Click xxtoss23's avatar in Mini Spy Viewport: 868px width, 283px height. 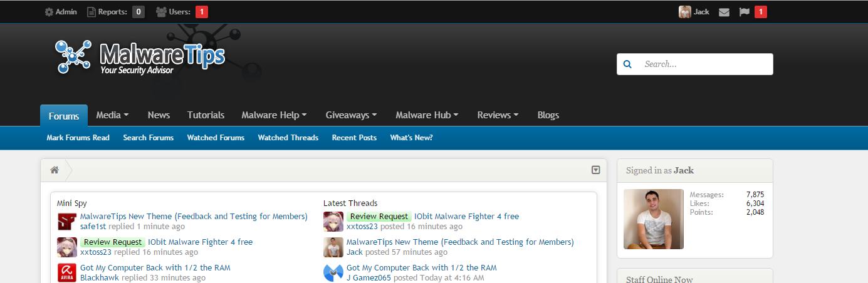click(x=67, y=247)
